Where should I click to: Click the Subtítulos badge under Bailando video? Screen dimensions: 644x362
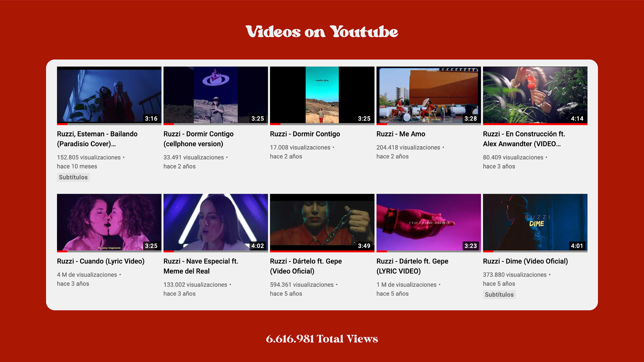73,177
